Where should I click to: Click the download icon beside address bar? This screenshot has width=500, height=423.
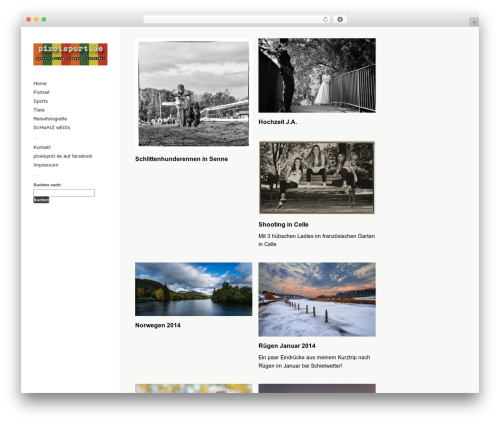pos(340,20)
